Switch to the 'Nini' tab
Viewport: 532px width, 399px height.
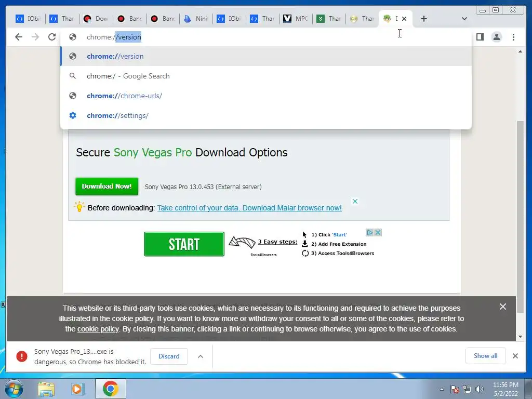point(196,19)
